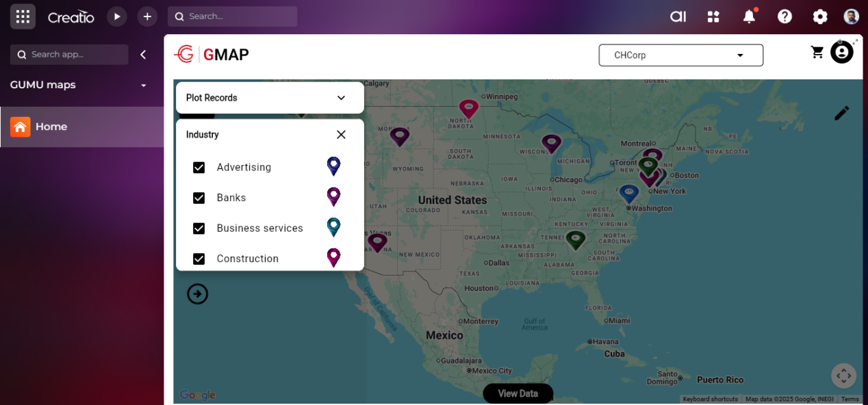Click the View Data button

518,393
